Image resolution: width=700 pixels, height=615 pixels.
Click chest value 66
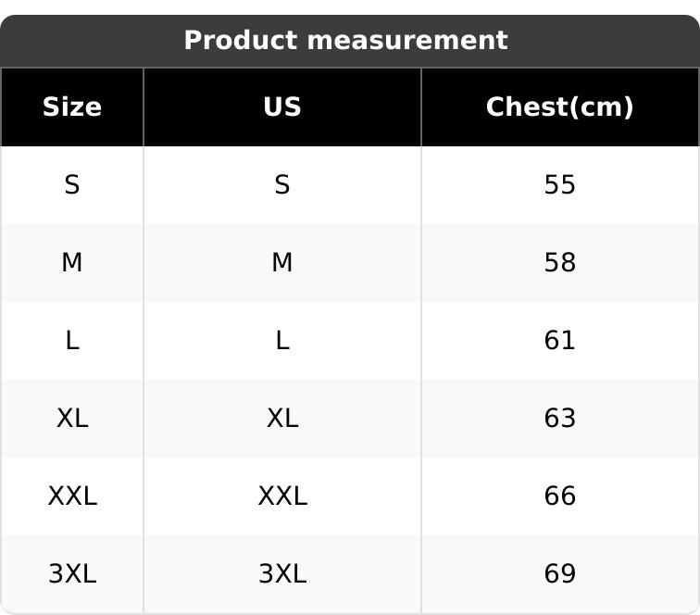559,496
